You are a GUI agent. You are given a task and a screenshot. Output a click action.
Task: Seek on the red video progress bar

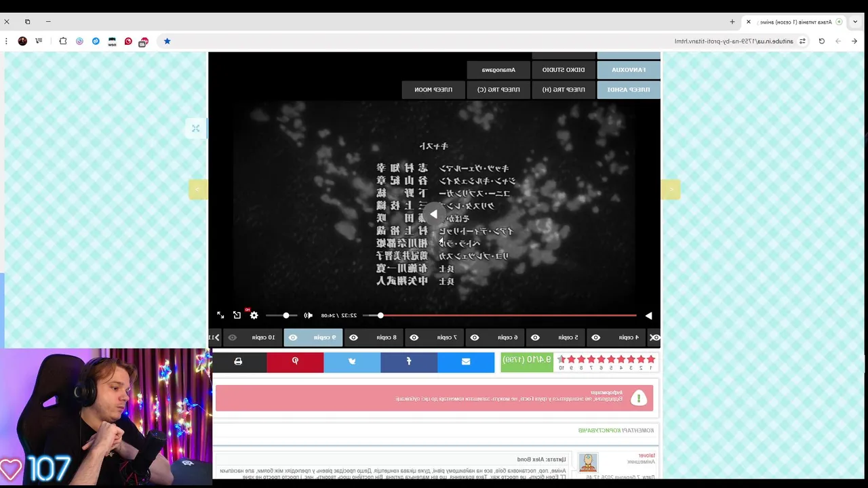[x=499, y=316]
